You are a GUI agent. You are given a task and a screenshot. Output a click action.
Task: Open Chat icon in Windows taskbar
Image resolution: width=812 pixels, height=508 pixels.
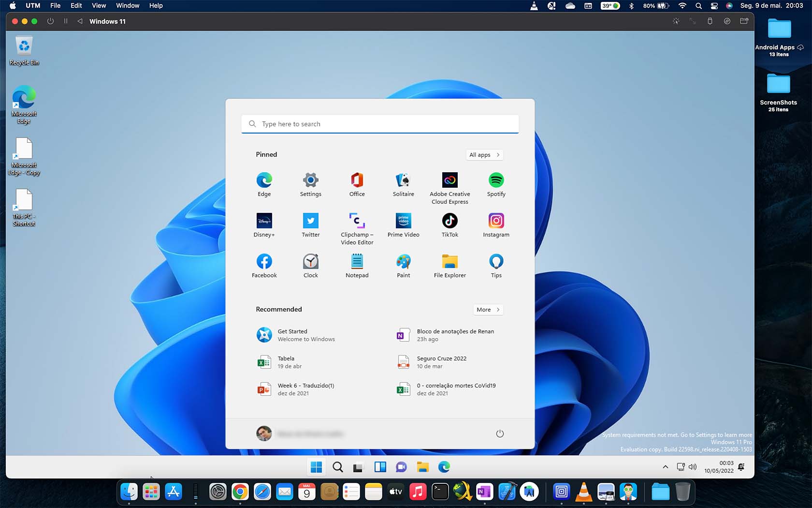point(401,467)
